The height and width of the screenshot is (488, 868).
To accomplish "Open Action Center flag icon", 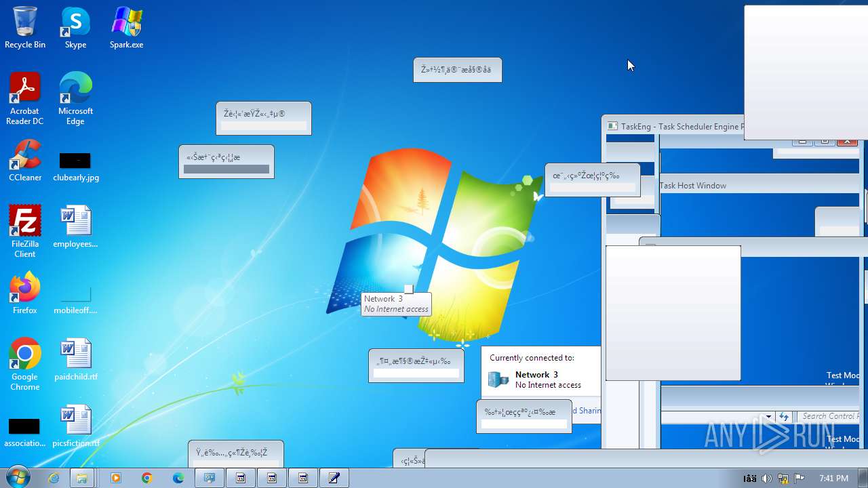I will coord(800,479).
